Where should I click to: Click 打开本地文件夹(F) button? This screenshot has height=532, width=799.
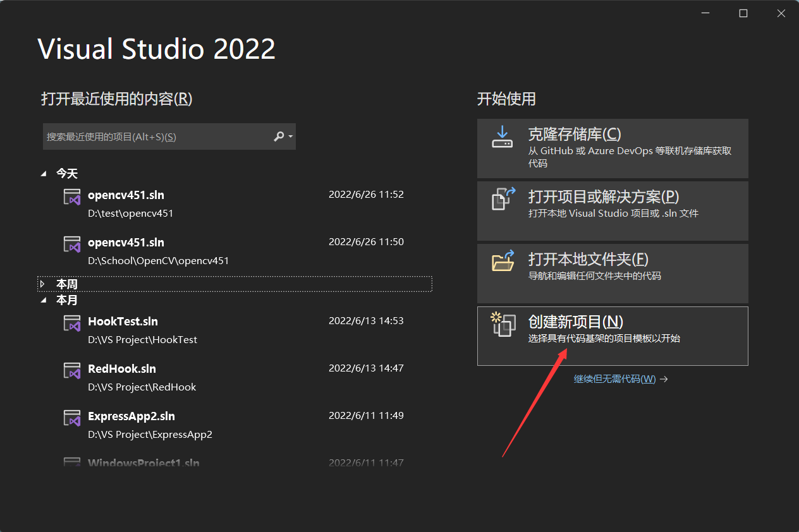point(613,274)
